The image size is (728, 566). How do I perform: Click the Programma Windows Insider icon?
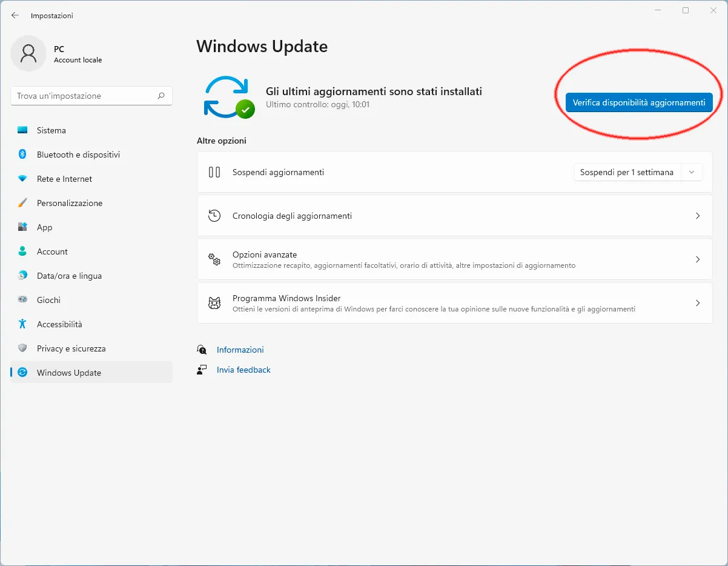click(214, 302)
